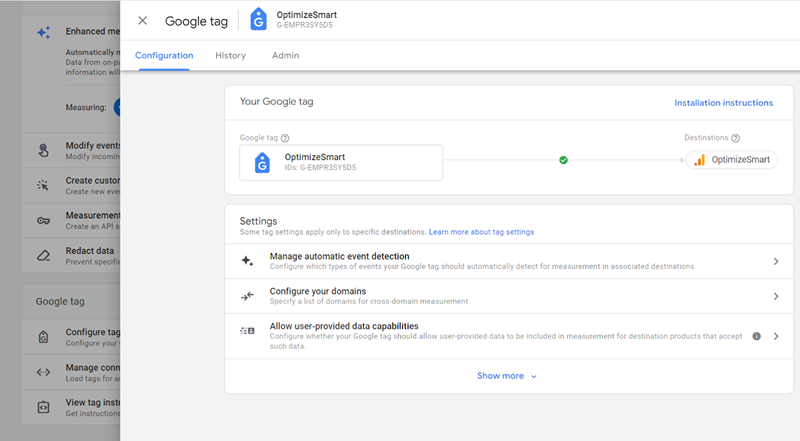Open Allow user-provided data capabilities
This screenshot has height=441, width=800.
click(509, 336)
